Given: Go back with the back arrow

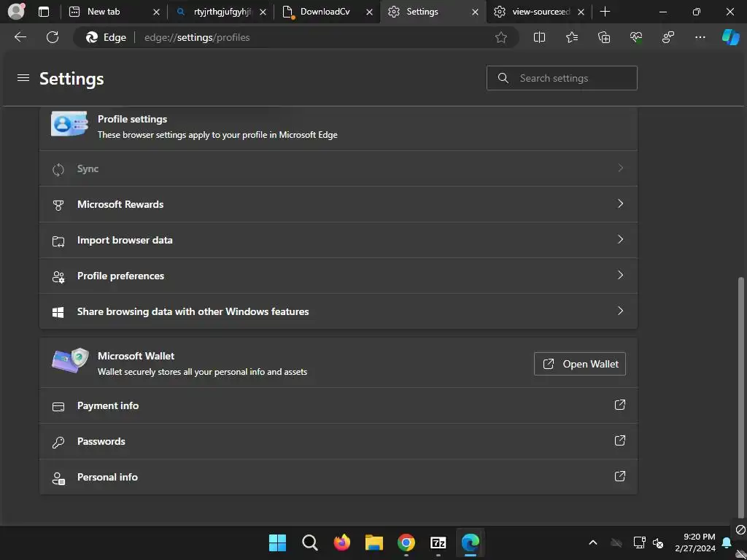Looking at the screenshot, I should 20,37.
